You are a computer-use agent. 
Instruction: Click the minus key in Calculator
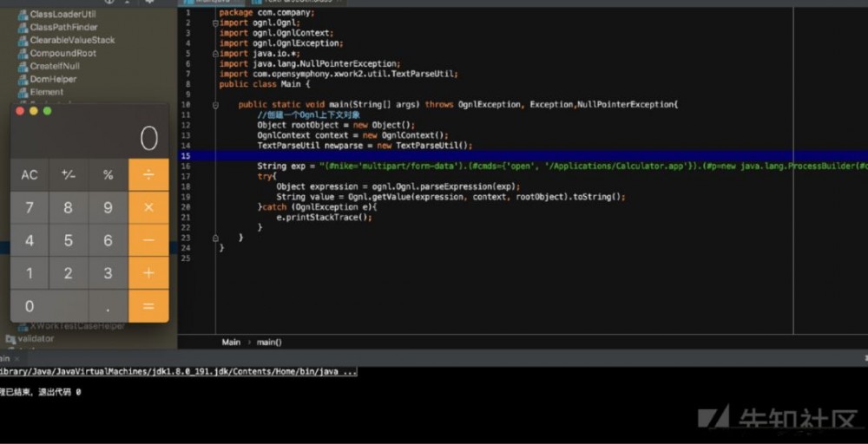click(x=148, y=240)
